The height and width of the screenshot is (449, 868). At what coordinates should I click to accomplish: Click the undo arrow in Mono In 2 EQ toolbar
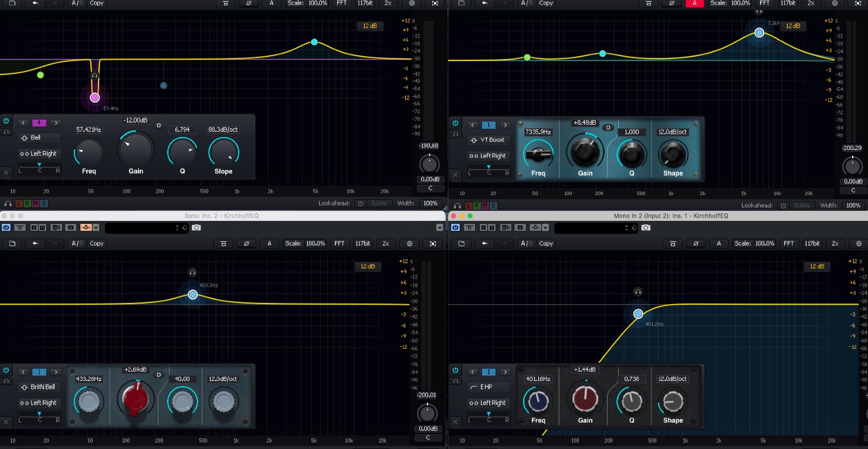pos(484,243)
